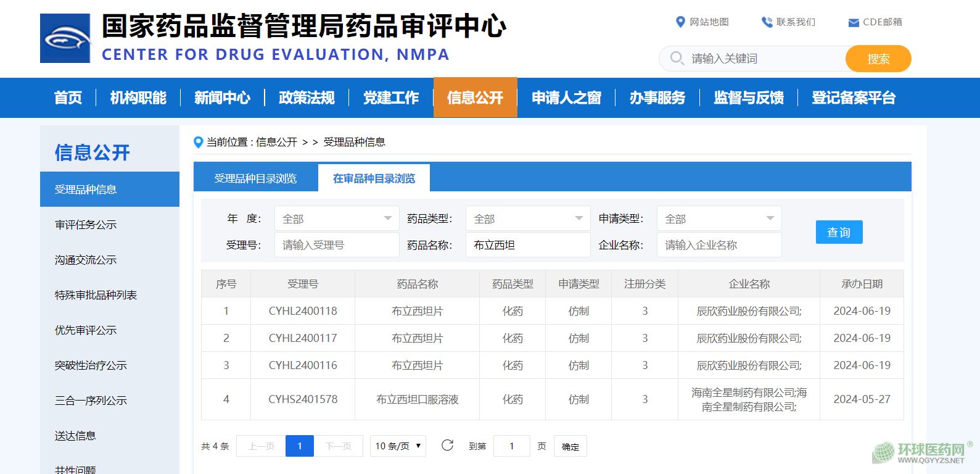This screenshot has height=474, width=980.
Task: Click the search magnifier icon
Action: [677, 59]
